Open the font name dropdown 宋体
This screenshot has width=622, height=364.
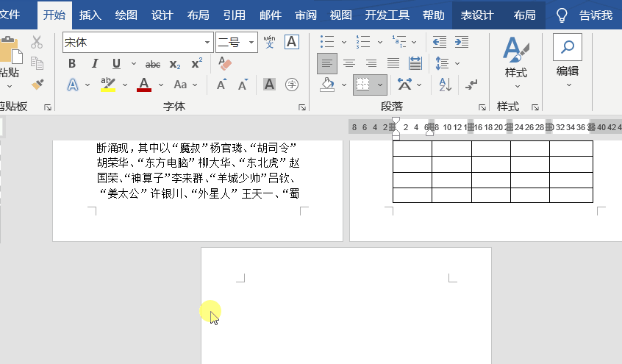(207, 42)
